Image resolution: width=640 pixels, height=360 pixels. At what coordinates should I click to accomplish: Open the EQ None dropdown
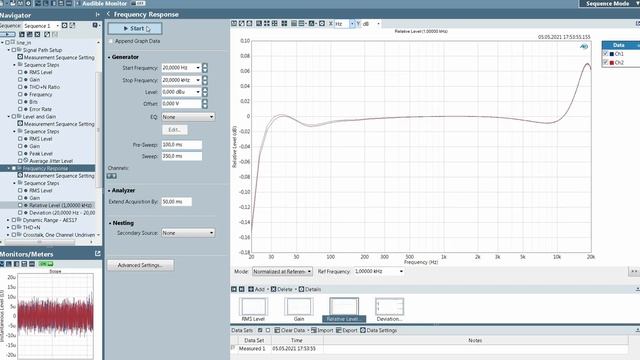pyautogui.click(x=188, y=117)
